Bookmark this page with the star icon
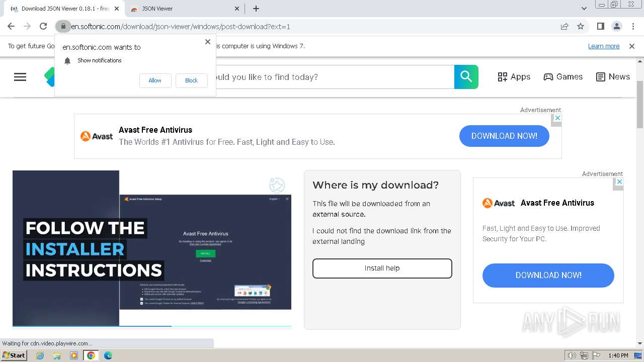The width and height of the screenshot is (644, 362). (x=581, y=26)
